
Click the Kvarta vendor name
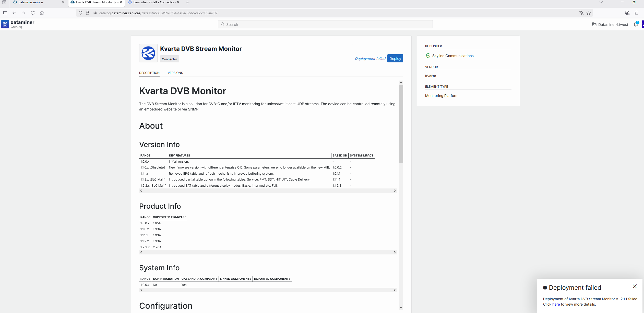point(431,76)
